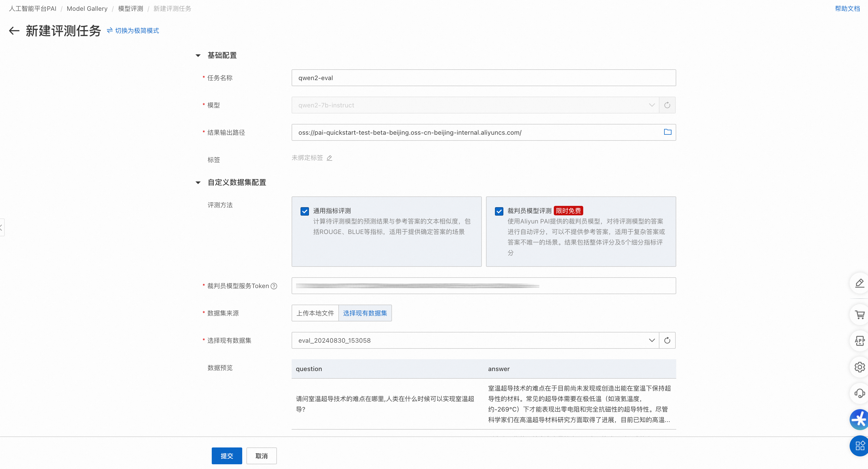Focus the 结果输出路径 OSS path field
The height and width of the screenshot is (469, 868).
(484, 132)
